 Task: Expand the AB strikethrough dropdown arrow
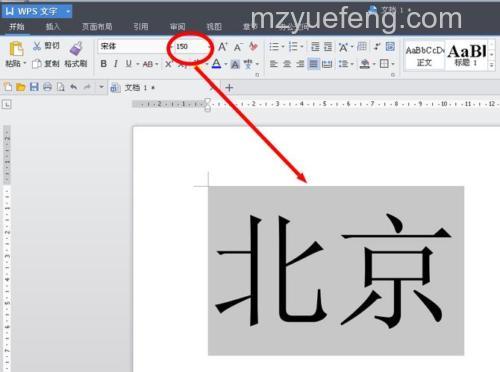click(157, 64)
